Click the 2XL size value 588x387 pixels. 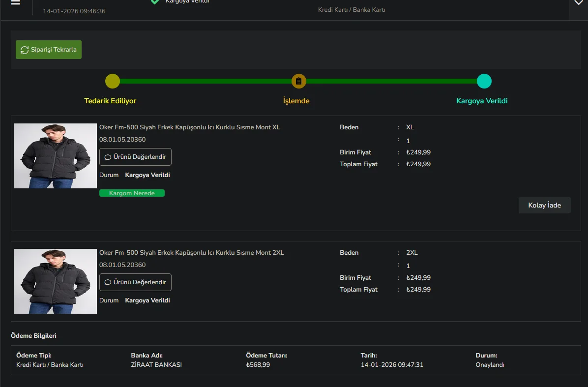pos(412,253)
